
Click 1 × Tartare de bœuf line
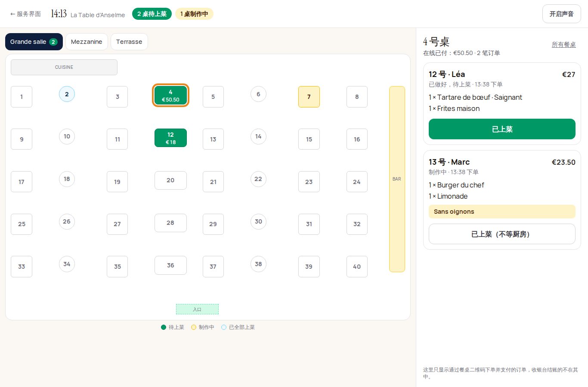pos(475,97)
